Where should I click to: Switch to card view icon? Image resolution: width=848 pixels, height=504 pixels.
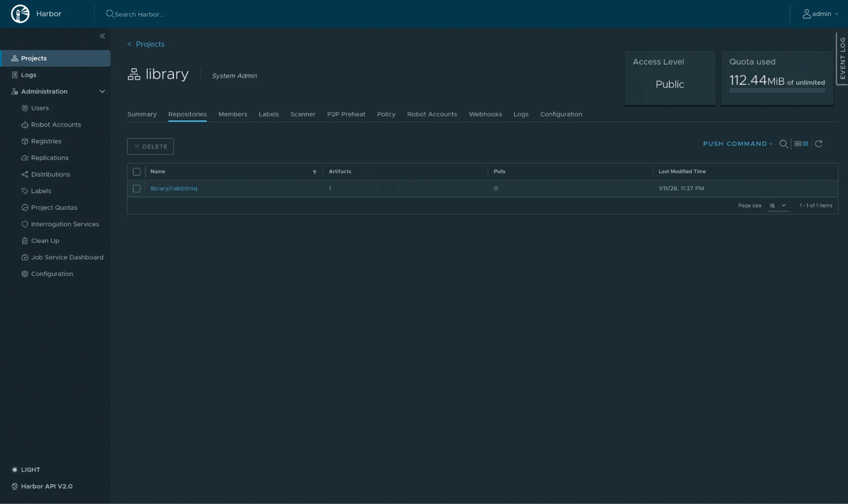tap(798, 144)
